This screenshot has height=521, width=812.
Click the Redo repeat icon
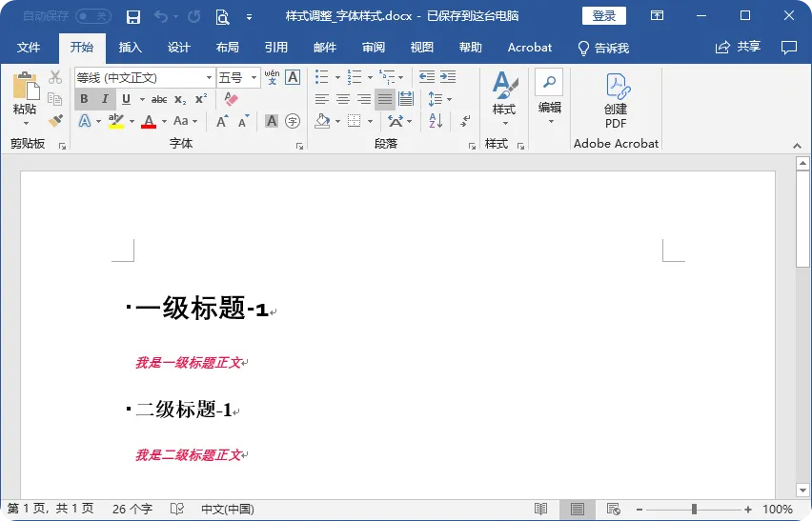pyautogui.click(x=194, y=17)
